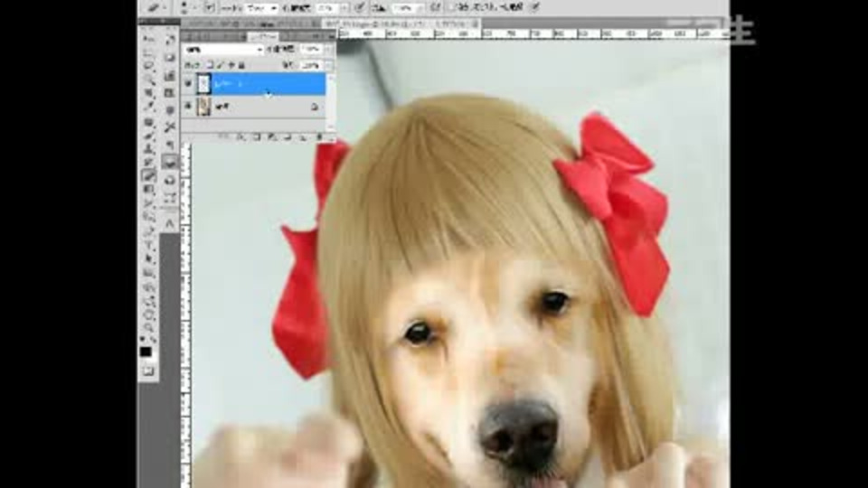Toggle the Brush panel button in options bar
Screen dimensions: 868x488
point(210,7)
